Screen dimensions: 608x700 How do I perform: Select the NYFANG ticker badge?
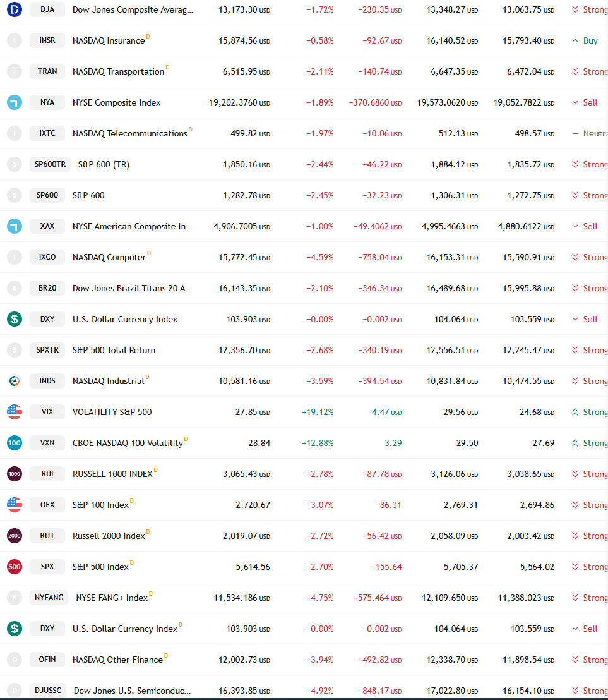tap(49, 597)
